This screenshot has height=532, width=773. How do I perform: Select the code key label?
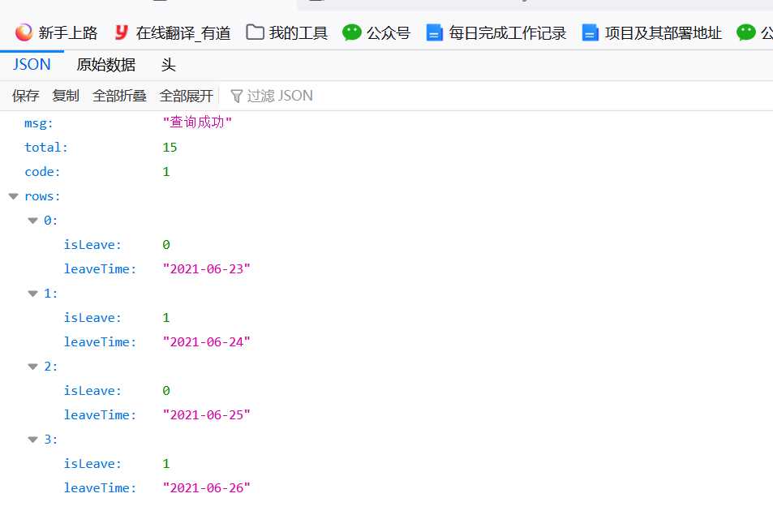[42, 172]
